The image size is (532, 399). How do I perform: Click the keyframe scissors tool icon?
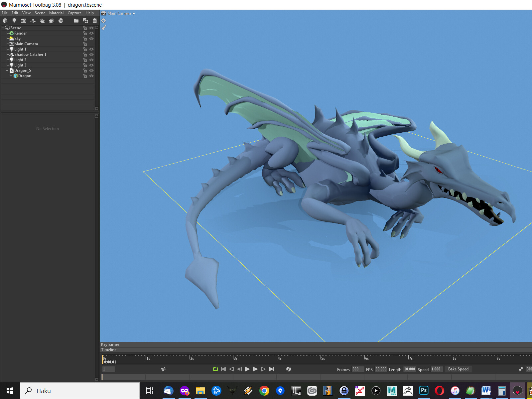click(164, 369)
